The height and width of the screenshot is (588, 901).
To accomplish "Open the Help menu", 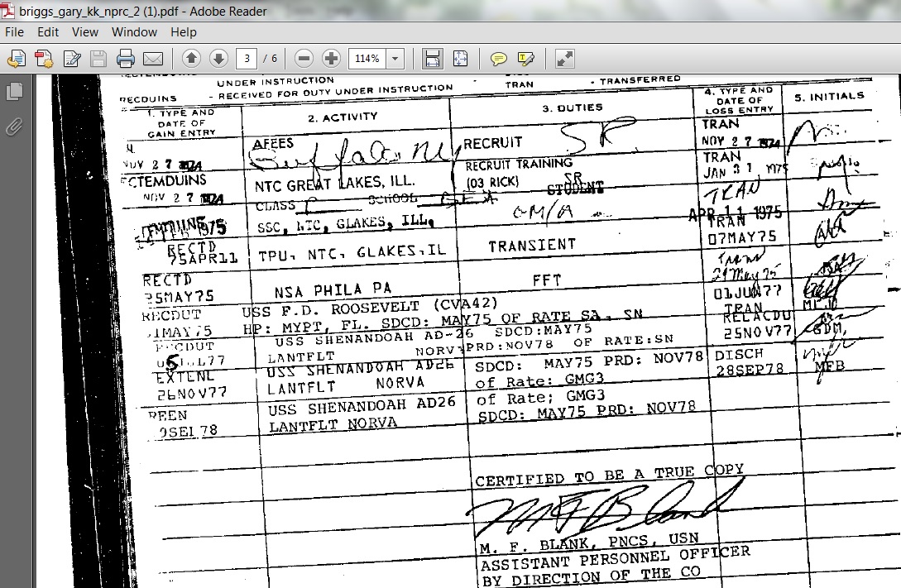I will coord(183,32).
